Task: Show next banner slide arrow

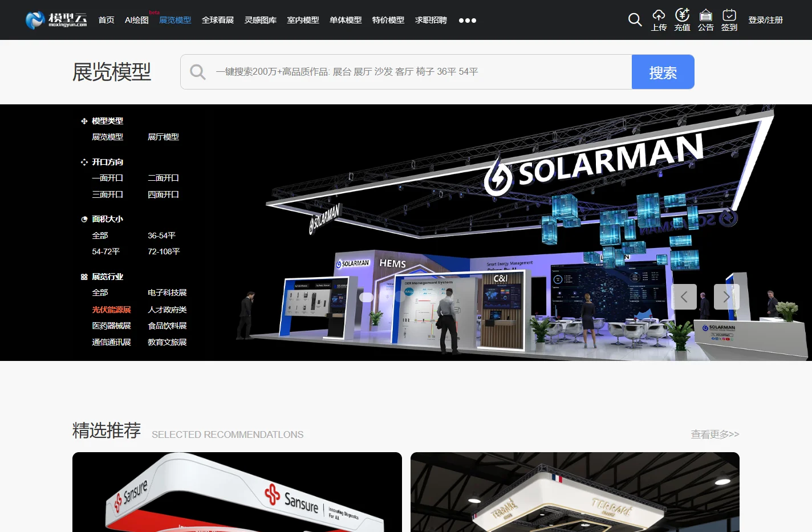Action: (726, 297)
